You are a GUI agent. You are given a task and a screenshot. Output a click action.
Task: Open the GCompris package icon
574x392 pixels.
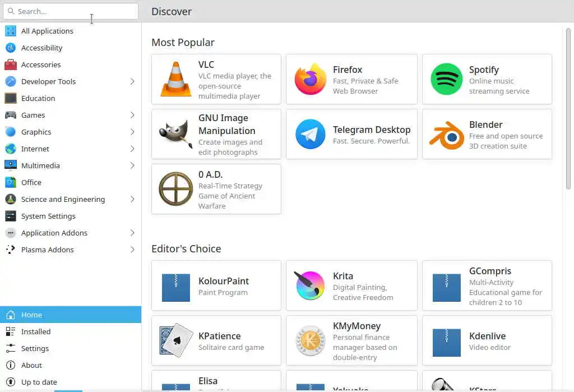point(447,288)
